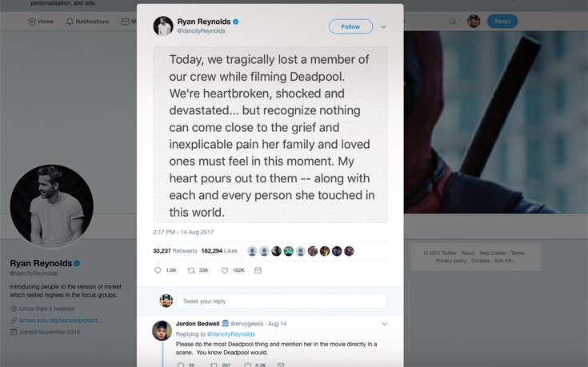Click Jordon Bedwell's reply avatar
The width and height of the screenshot is (588, 367).
pos(162,330)
